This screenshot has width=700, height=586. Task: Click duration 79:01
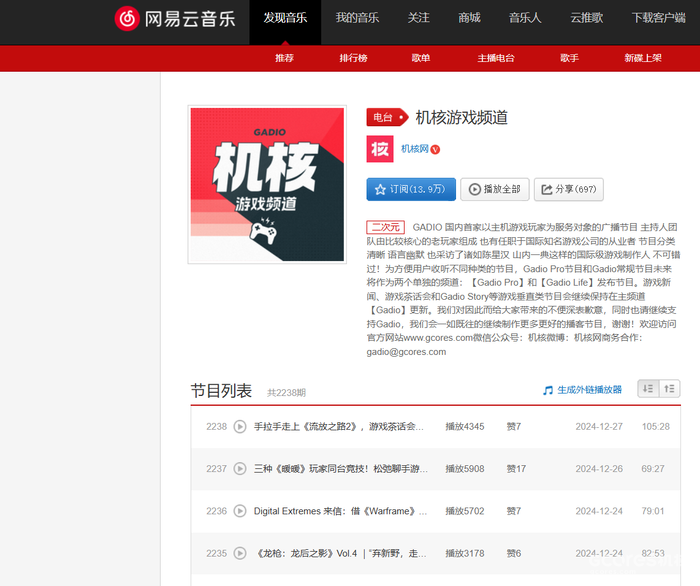pyautogui.click(x=653, y=511)
